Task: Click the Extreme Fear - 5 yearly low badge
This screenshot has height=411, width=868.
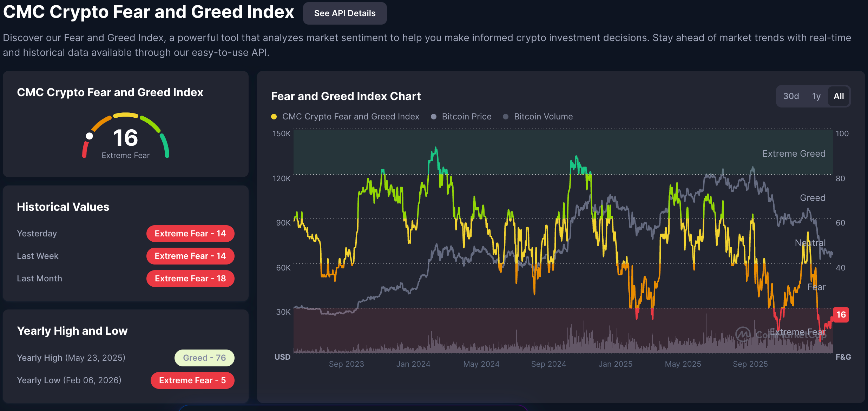Action: pyautogui.click(x=192, y=380)
